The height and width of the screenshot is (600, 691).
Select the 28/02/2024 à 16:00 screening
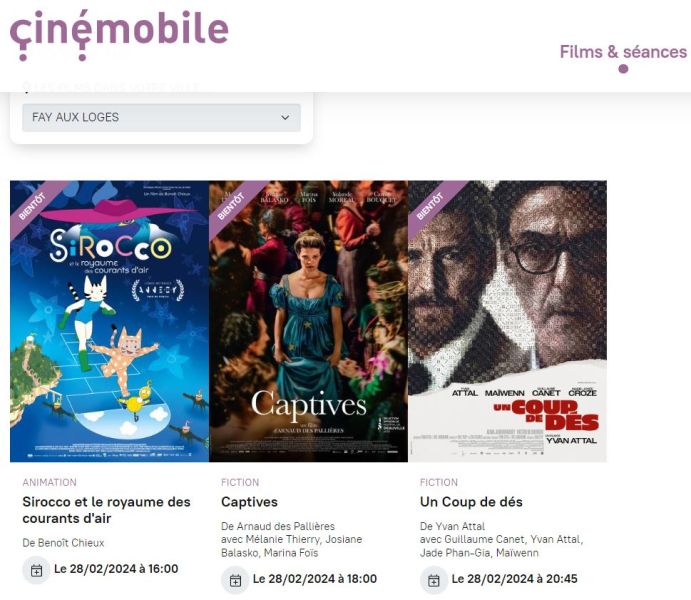pyautogui.click(x=116, y=569)
